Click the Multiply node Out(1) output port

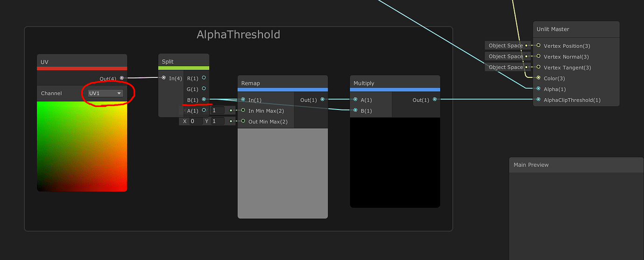pos(434,100)
